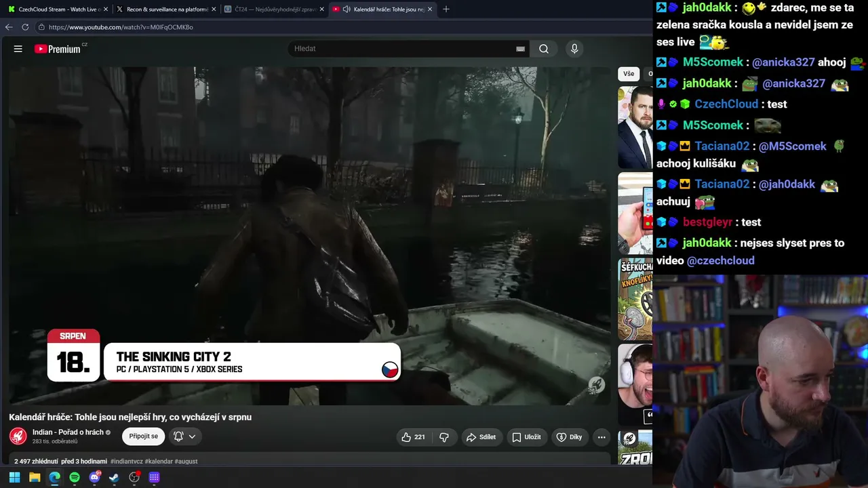
Task: Switch to Recon & surveillance X tab
Action: [x=165, y=9]
